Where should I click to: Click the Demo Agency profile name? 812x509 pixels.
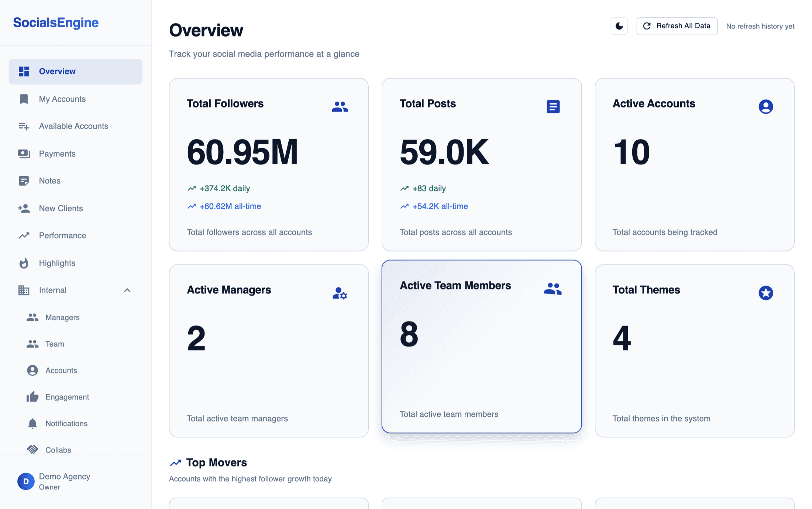click(65, 476)
